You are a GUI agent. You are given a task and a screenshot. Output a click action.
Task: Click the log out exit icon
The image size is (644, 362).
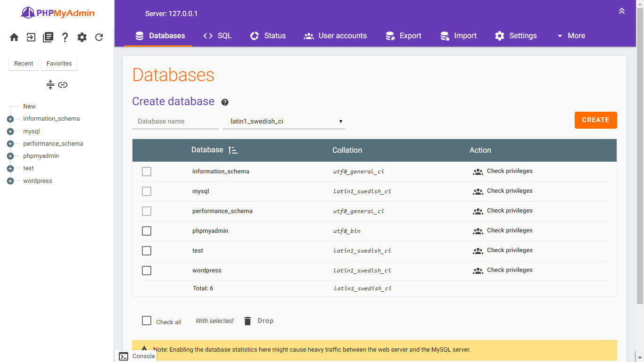[x=31, y=37]
